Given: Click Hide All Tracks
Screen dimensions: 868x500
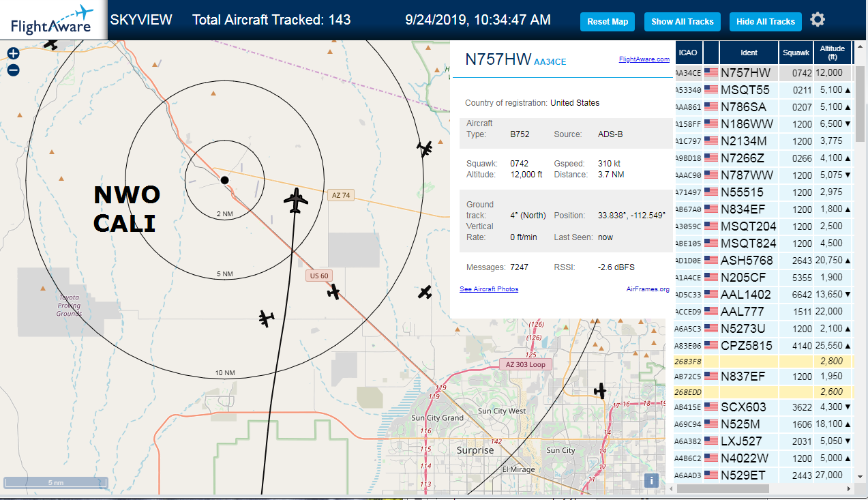Looking at the screenshot, I should coord(766,22).
